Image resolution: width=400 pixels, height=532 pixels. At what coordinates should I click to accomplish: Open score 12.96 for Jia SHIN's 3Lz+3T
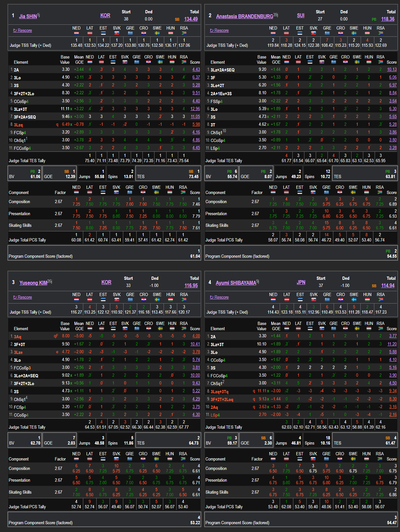pos(195,109)
